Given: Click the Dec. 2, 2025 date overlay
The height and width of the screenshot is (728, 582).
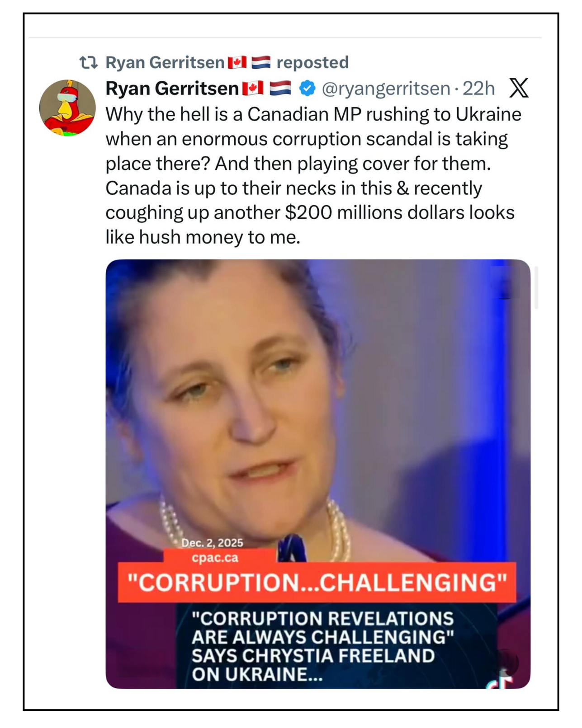Looking at the screenshot, I should tap(212, 543).
